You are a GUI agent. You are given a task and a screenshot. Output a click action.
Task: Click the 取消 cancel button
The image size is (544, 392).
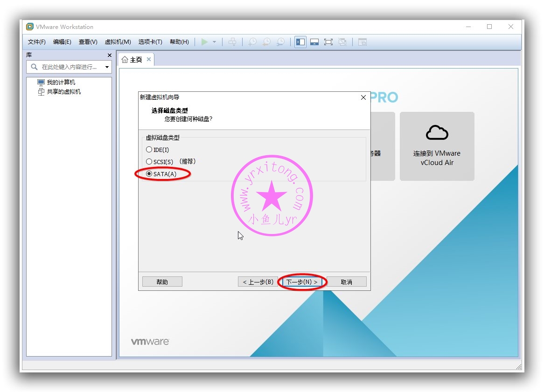coord(346,282)
